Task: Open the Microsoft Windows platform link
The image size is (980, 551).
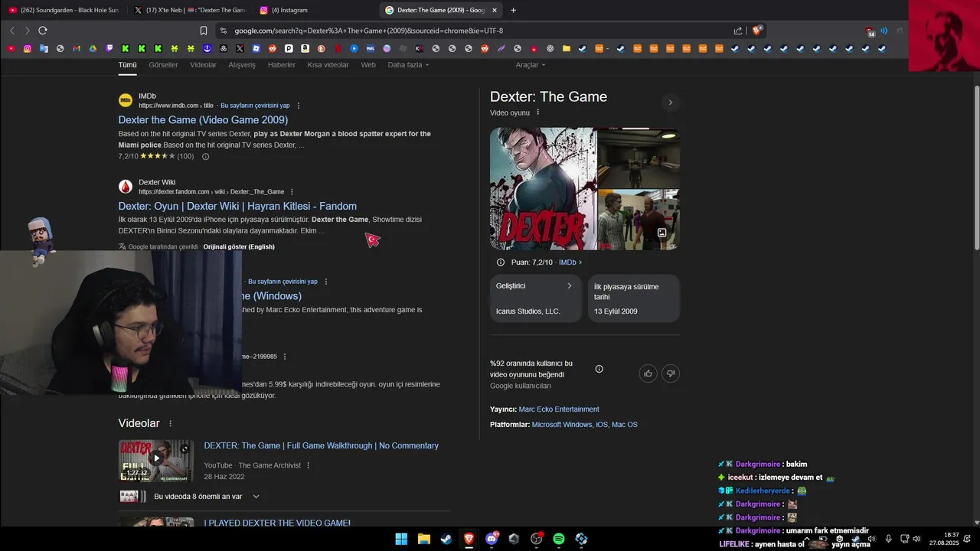Action: (562, 425)
